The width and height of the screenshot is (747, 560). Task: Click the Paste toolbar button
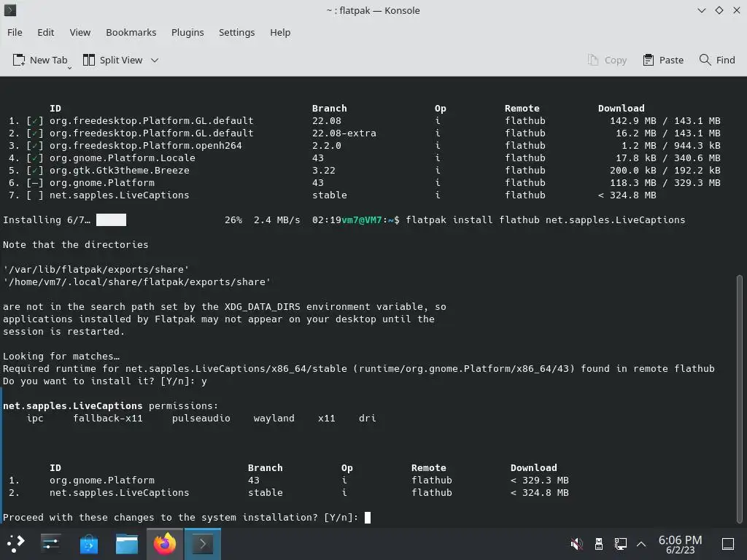663,60
